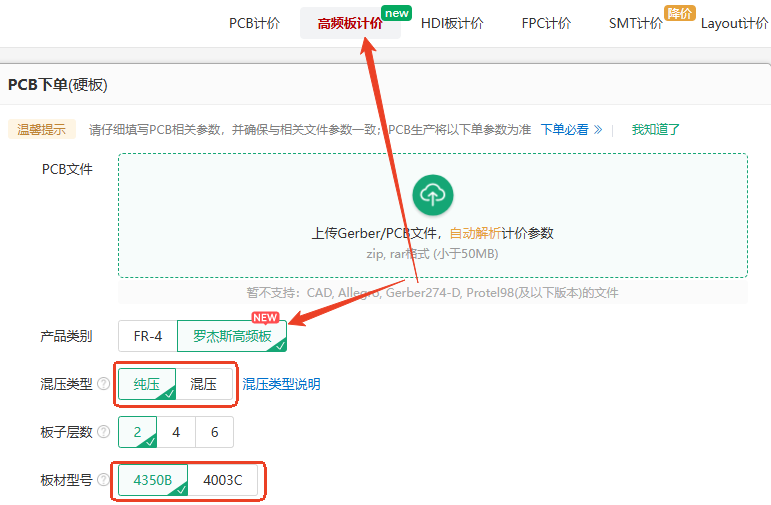Choose 罗杰斯高频板 product category
The height and width of the screenshot is (505, 771).
(x=232, y=336)
